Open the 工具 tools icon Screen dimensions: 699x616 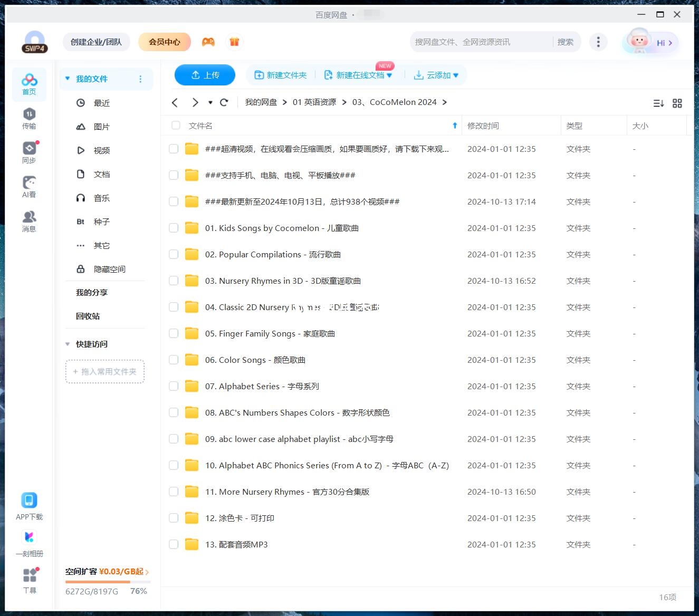[30, 575]
